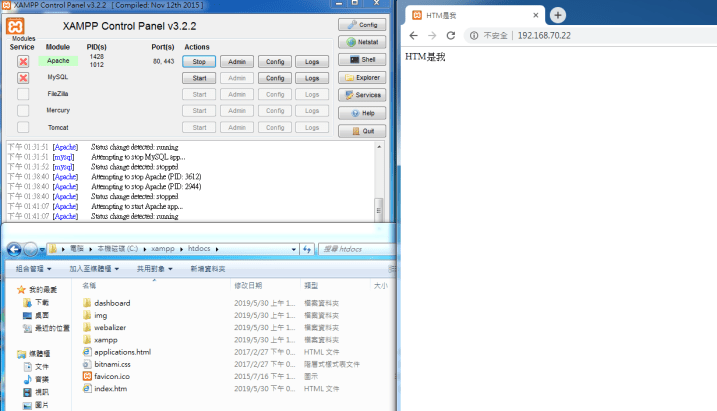Stop the Apache module
Viewport: 717px width, 411px height.
[x=198, y=61]
